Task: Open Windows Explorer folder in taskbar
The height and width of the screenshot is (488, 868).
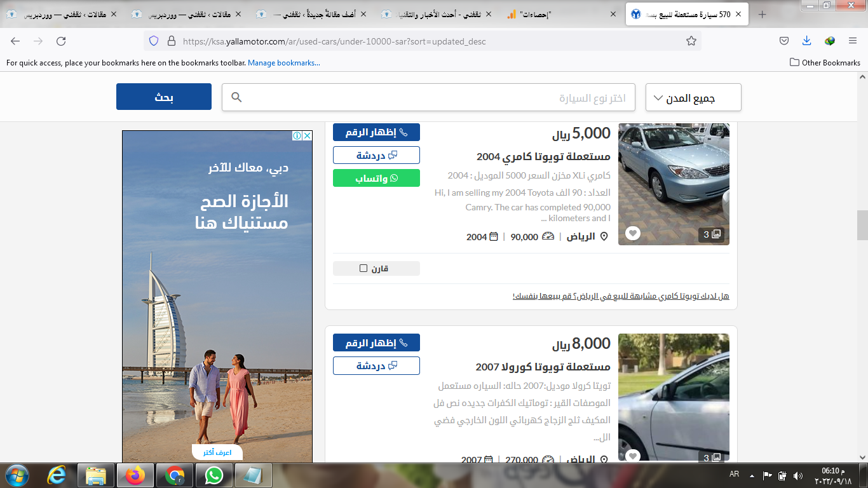Action: coord(96,475)
